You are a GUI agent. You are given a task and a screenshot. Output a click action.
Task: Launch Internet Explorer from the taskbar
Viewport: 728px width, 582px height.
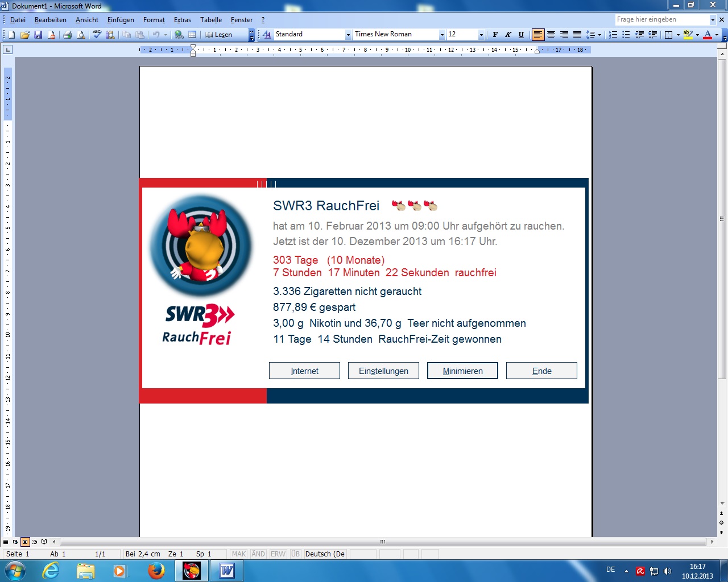click(x=51, y=571)
